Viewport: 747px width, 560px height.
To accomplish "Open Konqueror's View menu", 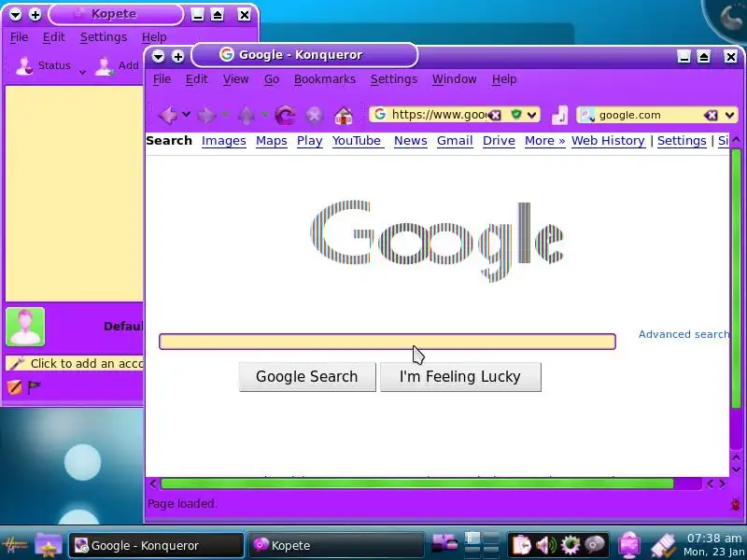I will click(236, 79).
